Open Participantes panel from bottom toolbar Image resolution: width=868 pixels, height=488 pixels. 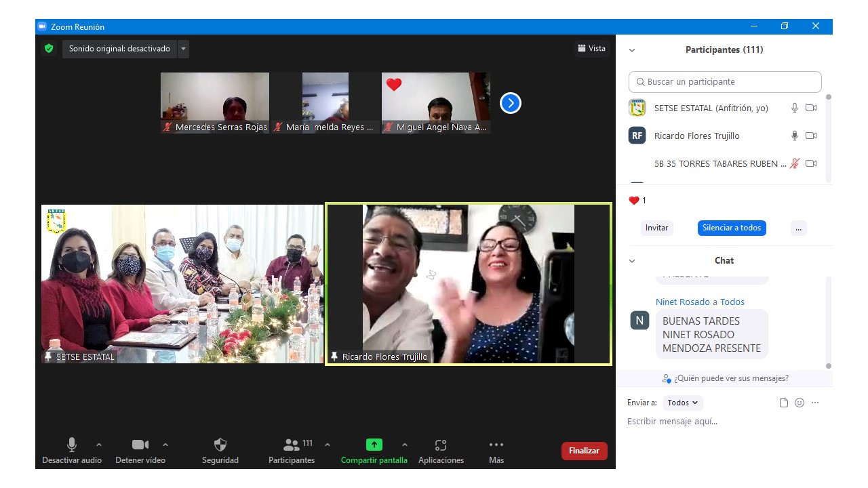pos(292,445)
